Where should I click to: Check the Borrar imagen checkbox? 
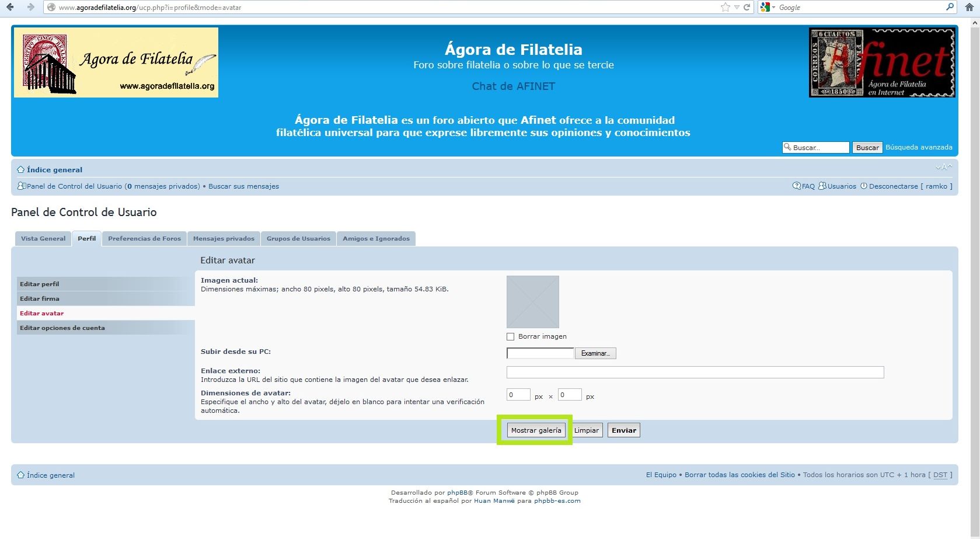(x=511, y=336)
